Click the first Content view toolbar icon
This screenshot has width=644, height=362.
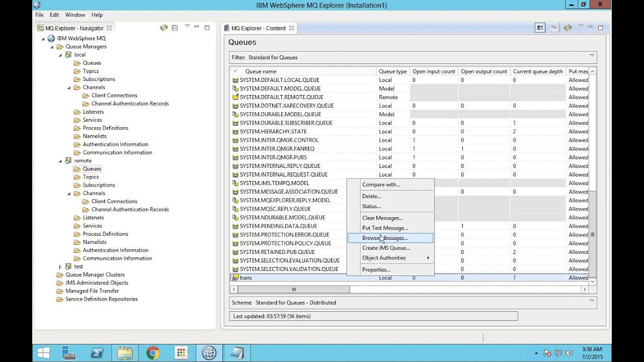tap(540, 28)
